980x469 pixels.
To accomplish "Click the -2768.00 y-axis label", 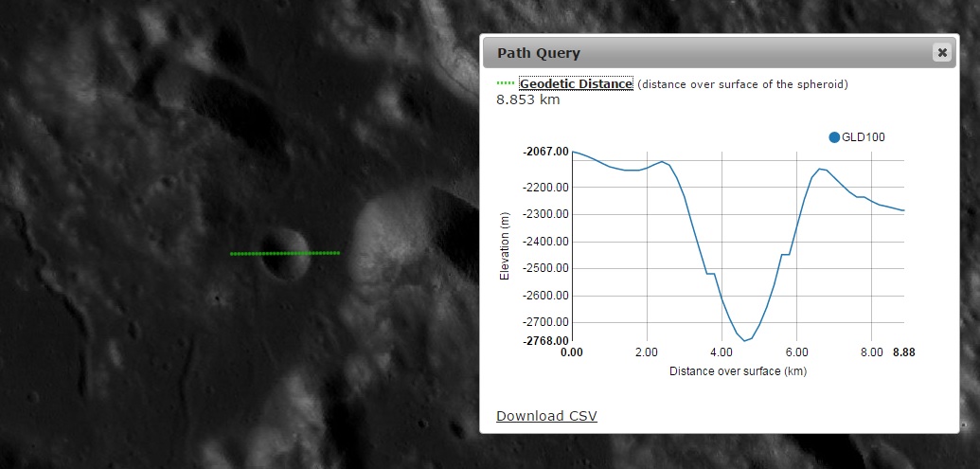I will tap(545, 341).
